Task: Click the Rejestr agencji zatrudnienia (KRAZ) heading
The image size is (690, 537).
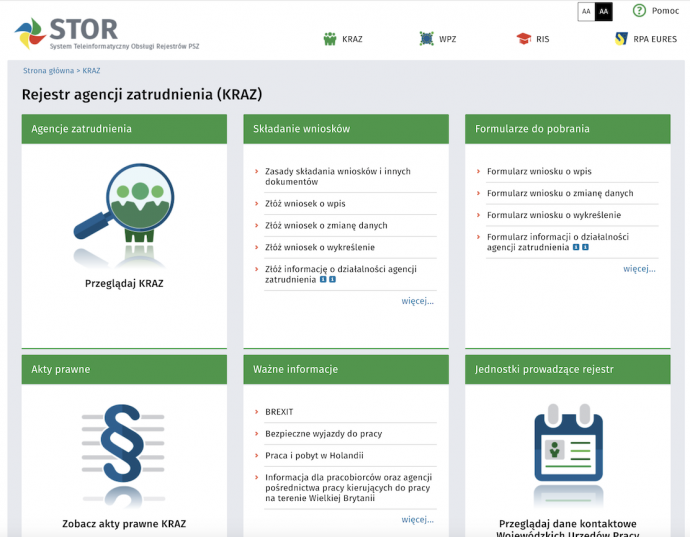Action: point(142,94)
